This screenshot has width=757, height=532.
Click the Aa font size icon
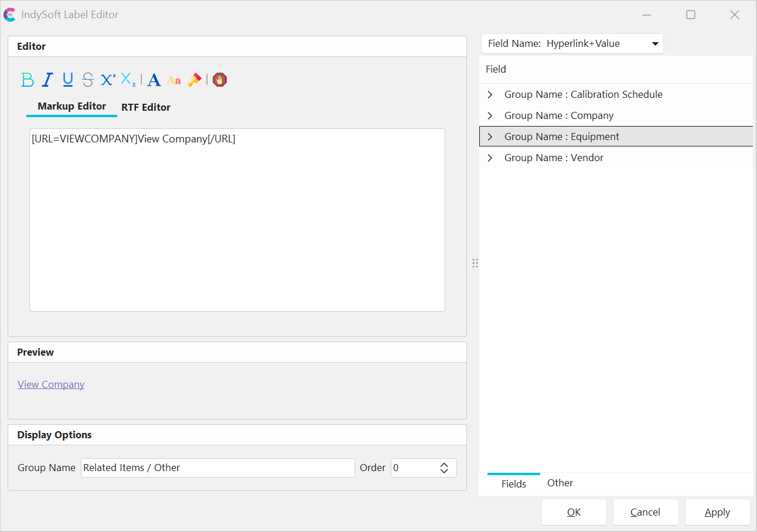pos(174,80)
